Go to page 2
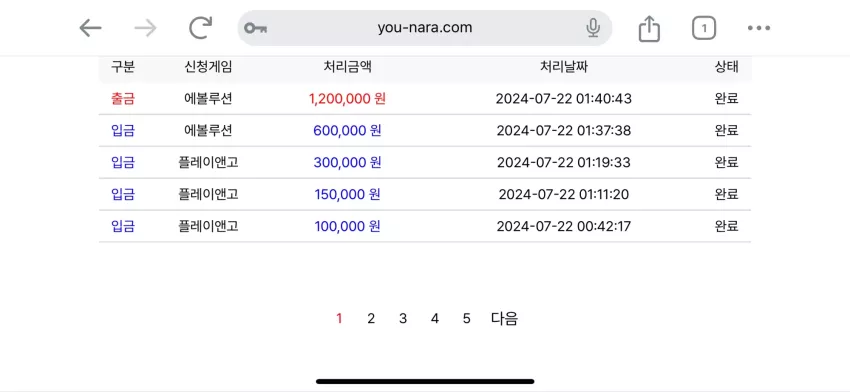The image size is (850, 392). tap(371, 319)
